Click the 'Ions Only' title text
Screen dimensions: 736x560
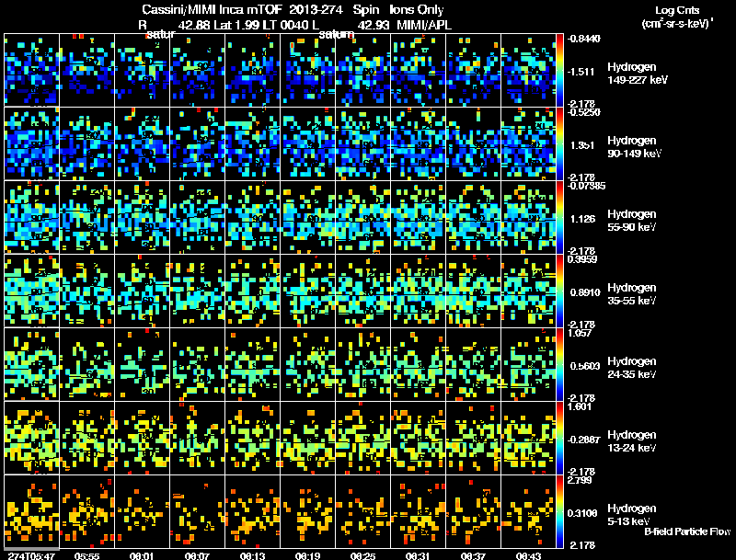click(417, 9)
